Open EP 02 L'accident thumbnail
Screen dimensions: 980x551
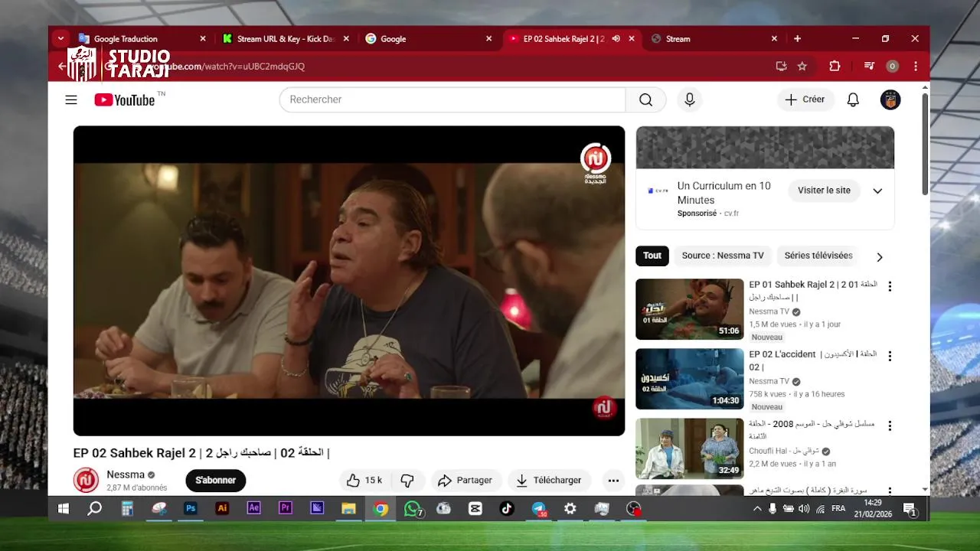[690, 379]
